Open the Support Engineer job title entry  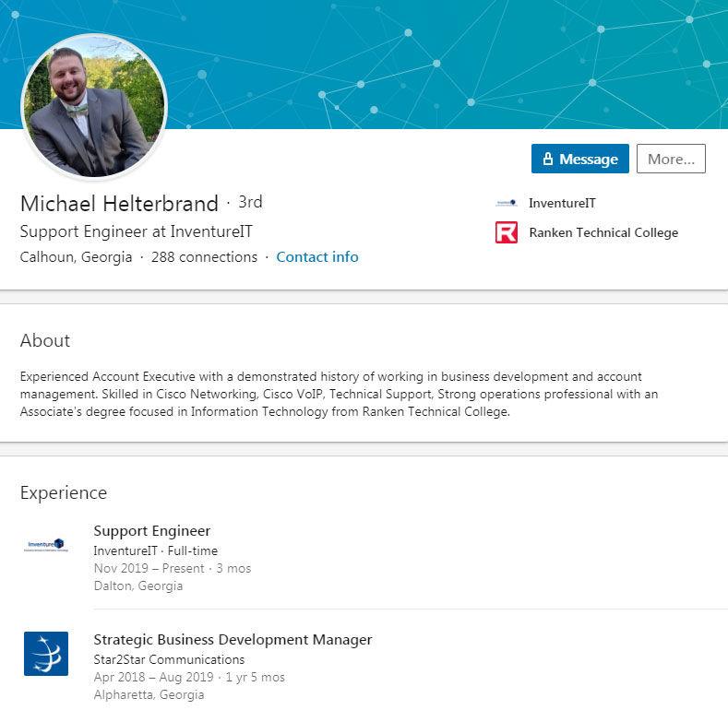[x=152, y=531]
